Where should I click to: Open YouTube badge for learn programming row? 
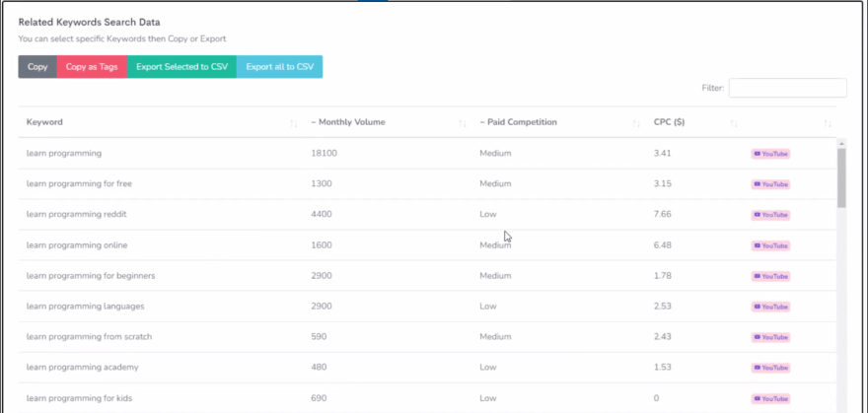(770, 154)
